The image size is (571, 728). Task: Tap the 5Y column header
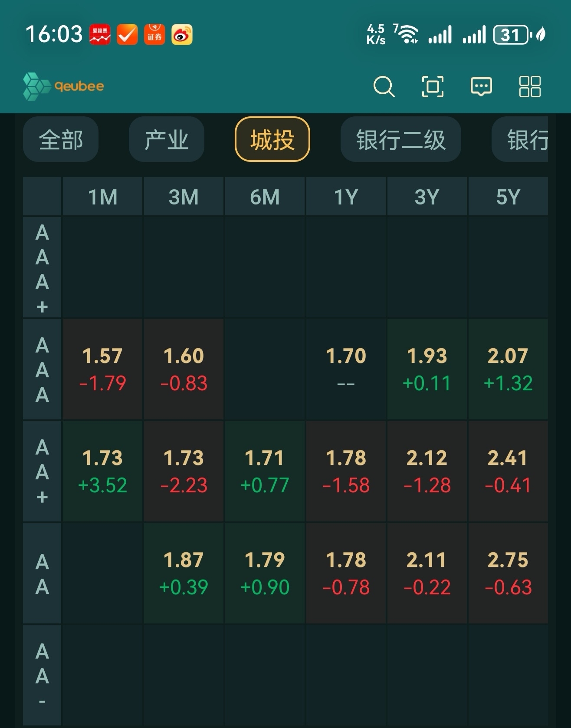pyautogui.click(x=508, y=197)
